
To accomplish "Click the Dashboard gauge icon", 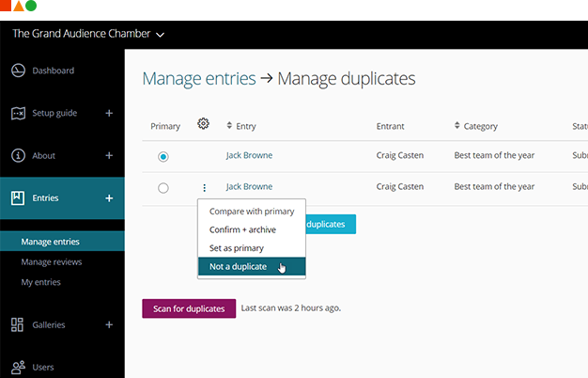I will [x=18, y=71].
